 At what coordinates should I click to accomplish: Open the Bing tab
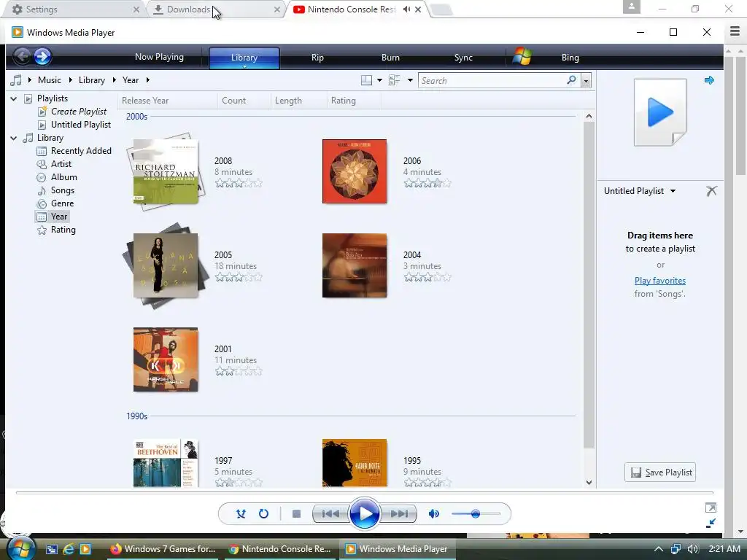pos(570,57)
